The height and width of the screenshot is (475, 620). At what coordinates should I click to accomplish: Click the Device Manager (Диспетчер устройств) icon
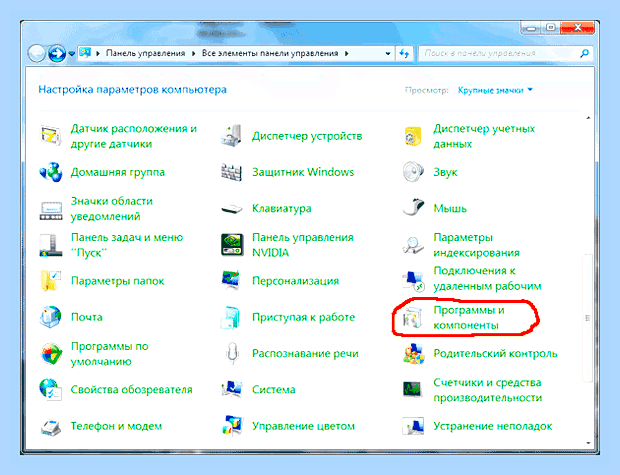pos(232,136)
